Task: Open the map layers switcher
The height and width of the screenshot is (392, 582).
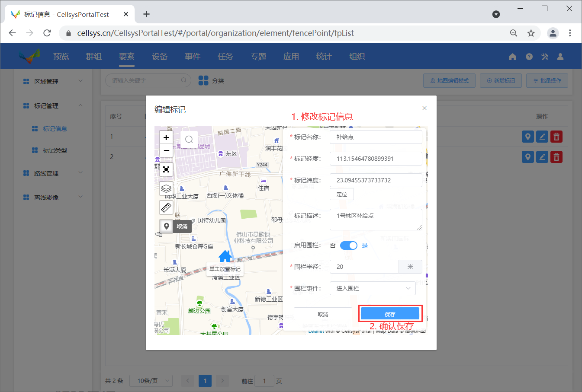Action: (166, 188)
